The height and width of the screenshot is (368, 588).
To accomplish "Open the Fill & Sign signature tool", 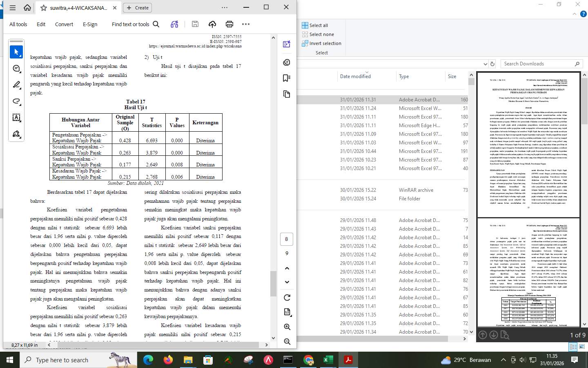I will pyautogui.click(x=16, y=134).
